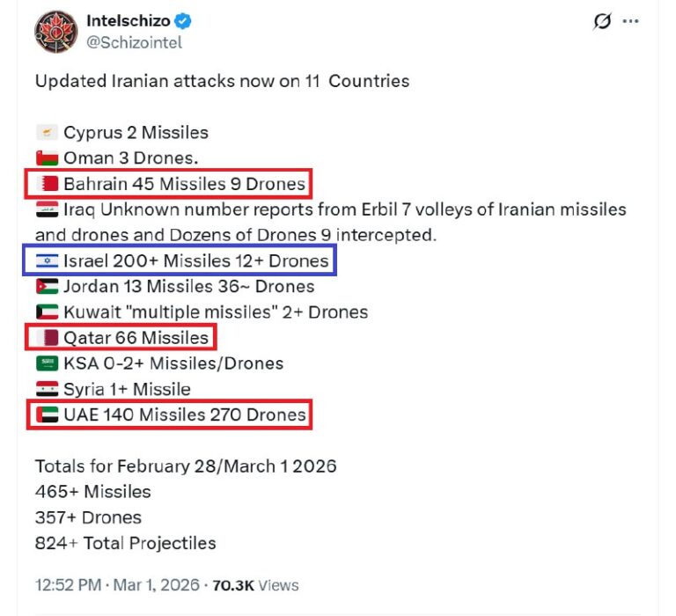Click the Intelschizo profile avatar
Screen dimensions: 676x616
click(x=55, y=32)
